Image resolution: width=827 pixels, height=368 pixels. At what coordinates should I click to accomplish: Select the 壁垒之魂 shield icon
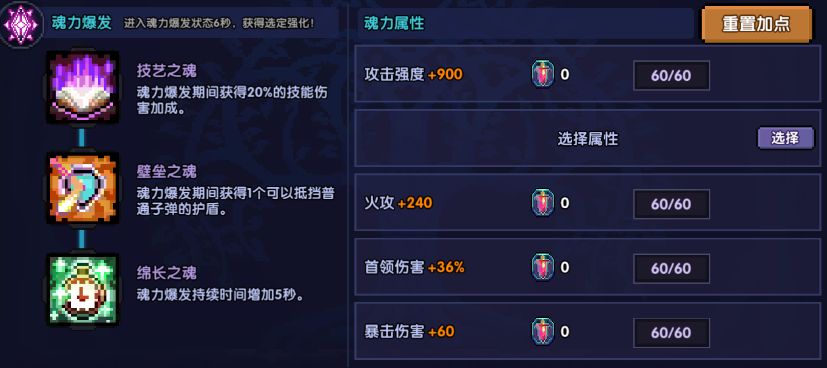tap(82, 189)
